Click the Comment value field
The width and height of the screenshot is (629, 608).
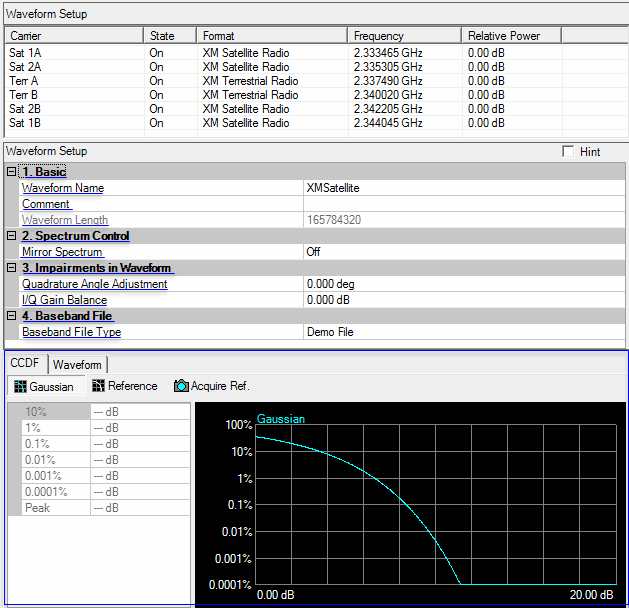[464, 204]
